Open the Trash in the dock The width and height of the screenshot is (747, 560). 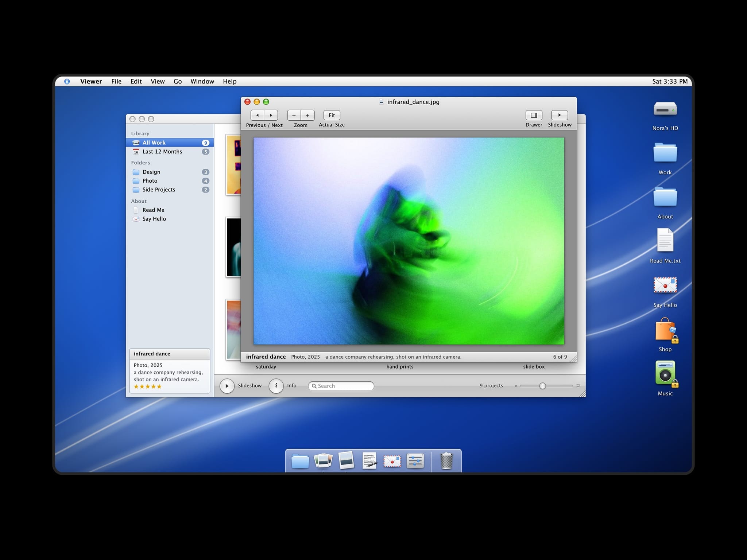[x=446, y=461]
